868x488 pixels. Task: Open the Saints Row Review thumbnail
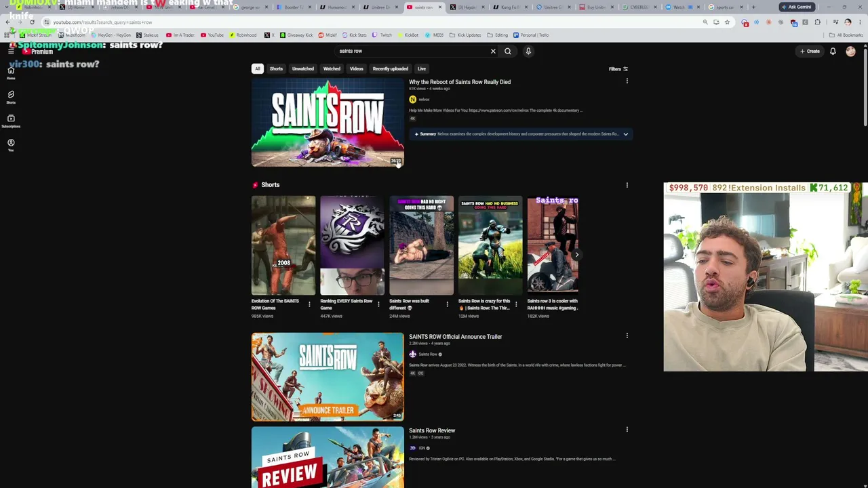pos(328,457)
